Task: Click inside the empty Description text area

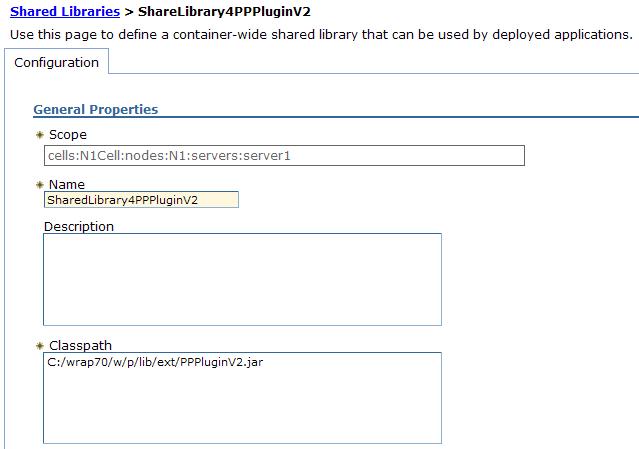Action: click(242, 280)
